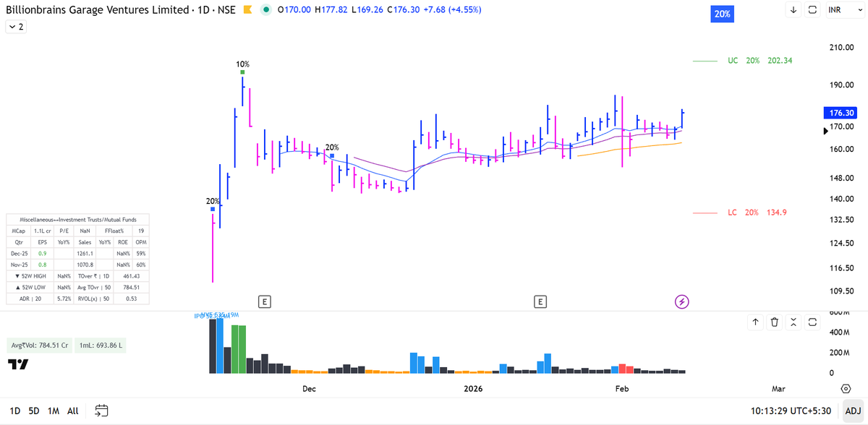Click the H177.82 high value in header
Image resolution: width=868 pixels, height=425 pixels.
point(330,10)
